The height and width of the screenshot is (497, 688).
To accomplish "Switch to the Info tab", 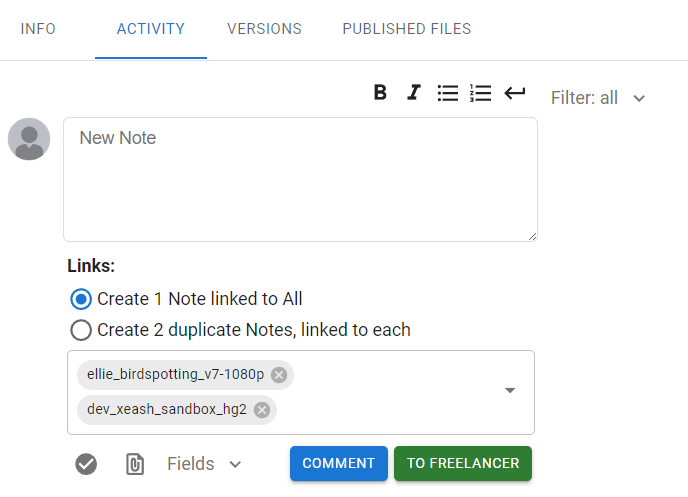I will coord(38,29).
